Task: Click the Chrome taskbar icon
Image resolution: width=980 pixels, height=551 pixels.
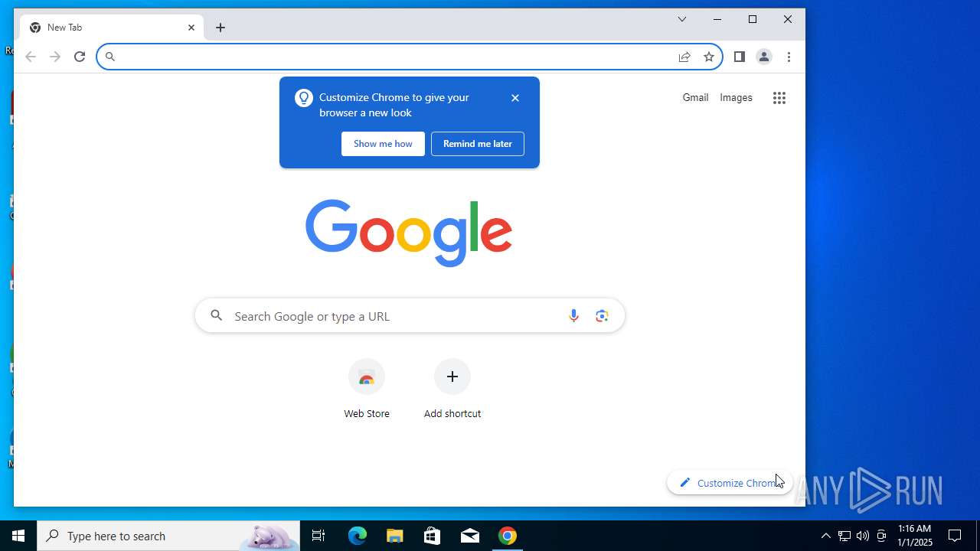Action: [x=508, y=536]
